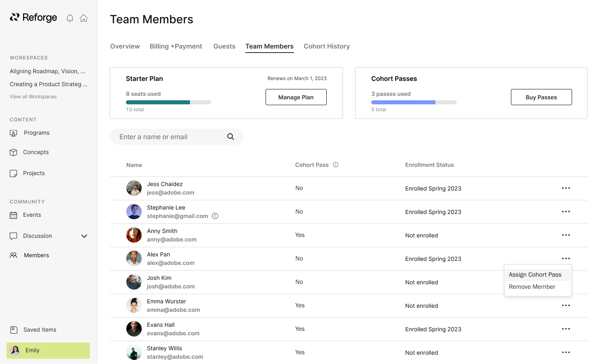Open Concepts from the sidebar
This screenshot has height=364, width=600.
(x=29, y=152)
